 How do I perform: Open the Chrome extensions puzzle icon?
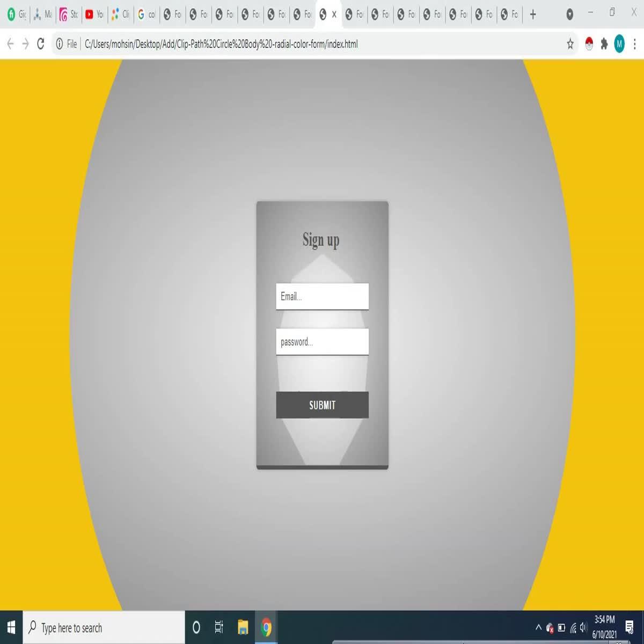click(604, 44)
